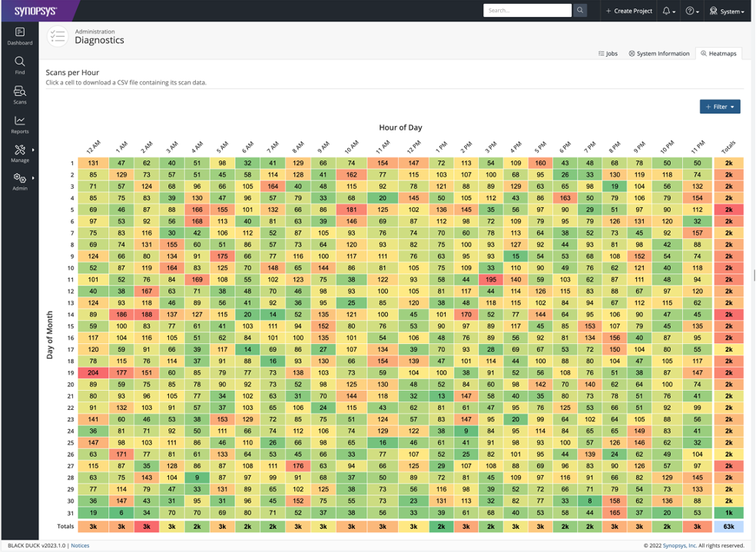View the Reports section

point(19,123)
